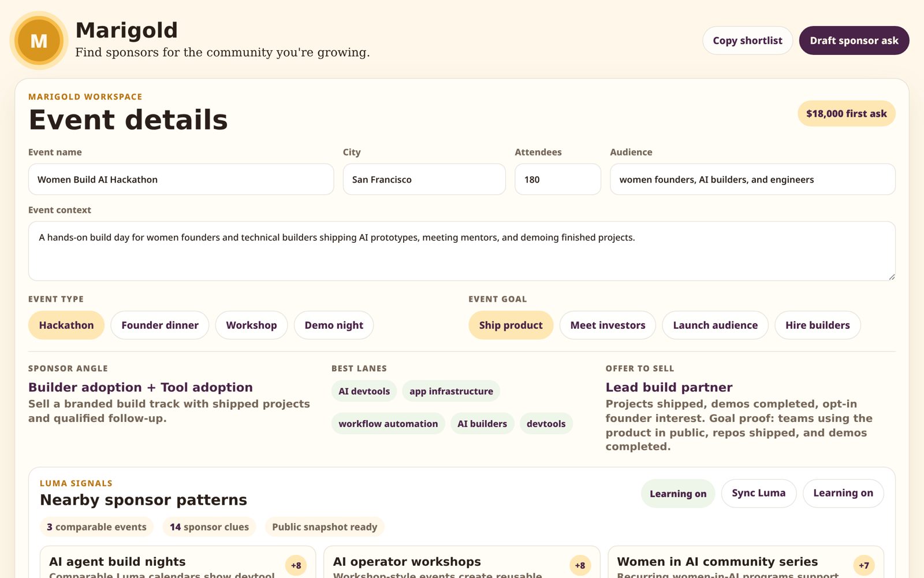Viewport: 924px width, 578px height.
Task: Select the Hackathon event type chip
Action: 66,325
